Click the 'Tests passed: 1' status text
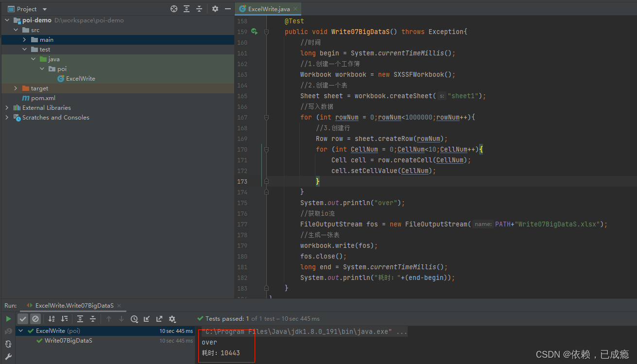Viewport: 637px width, 364px height. 227,319
